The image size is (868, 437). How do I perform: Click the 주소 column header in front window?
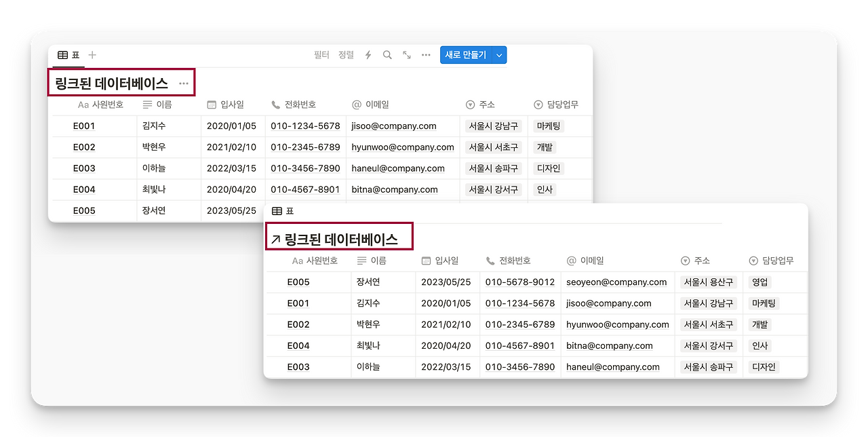click(695, 261)
